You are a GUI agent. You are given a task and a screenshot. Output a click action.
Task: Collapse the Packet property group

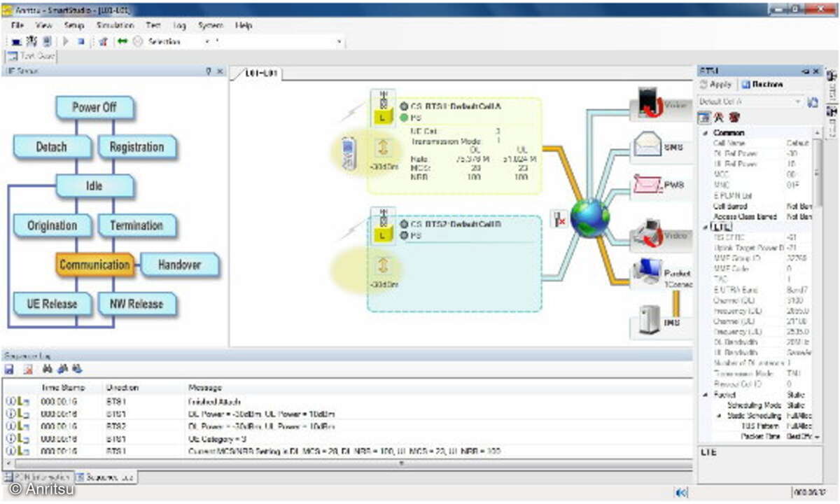(x=704, y=395)
